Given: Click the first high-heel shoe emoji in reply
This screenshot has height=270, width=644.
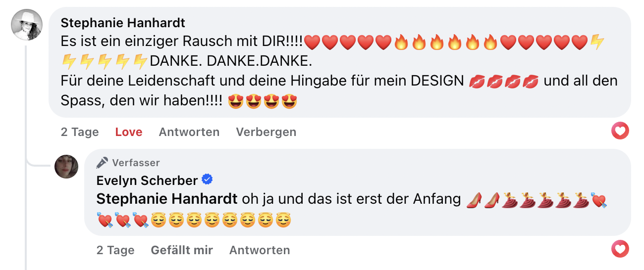Looking at the screenshot, I should click(474, 200).
